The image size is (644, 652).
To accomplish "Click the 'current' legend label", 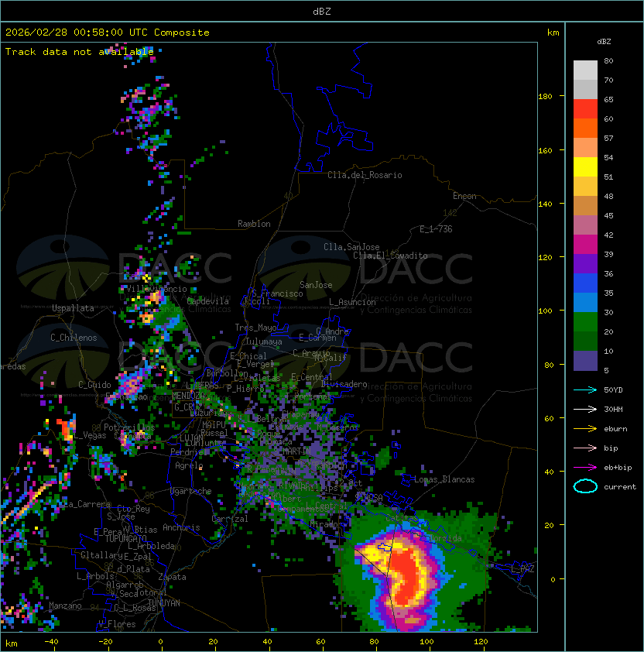I will coord(620,487).
